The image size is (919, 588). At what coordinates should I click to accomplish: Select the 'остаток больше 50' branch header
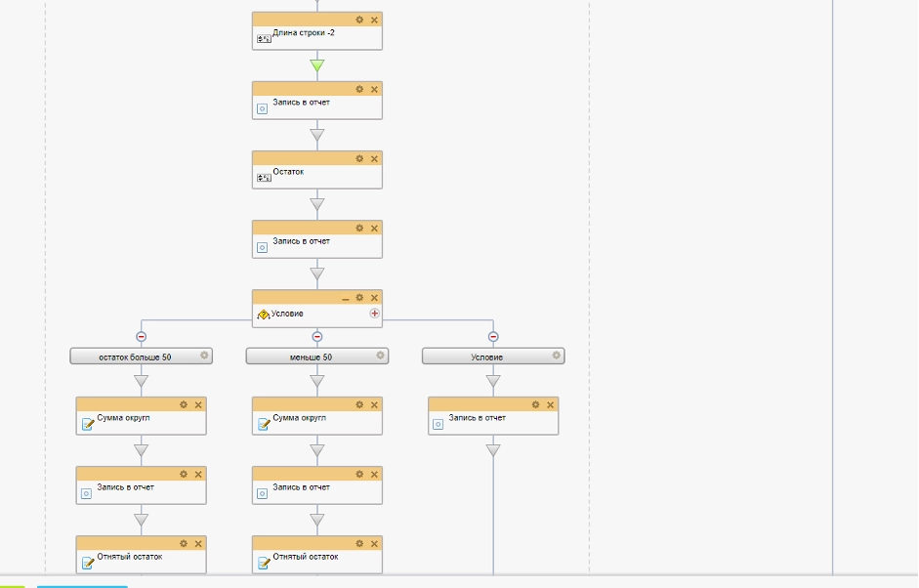coord(135,357)
